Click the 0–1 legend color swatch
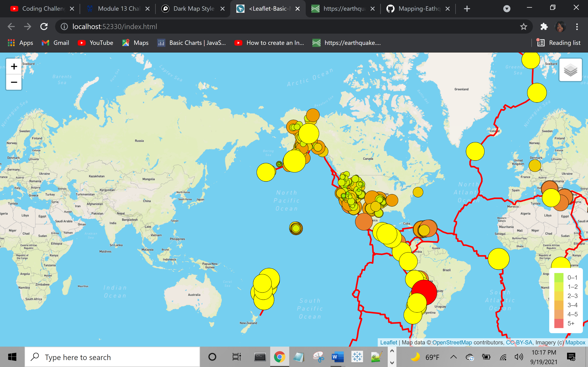 pos(559,277)
